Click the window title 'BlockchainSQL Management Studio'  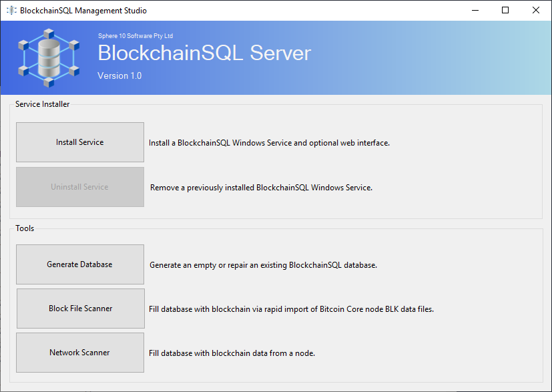pyautogui.click(x=83, y=11)
